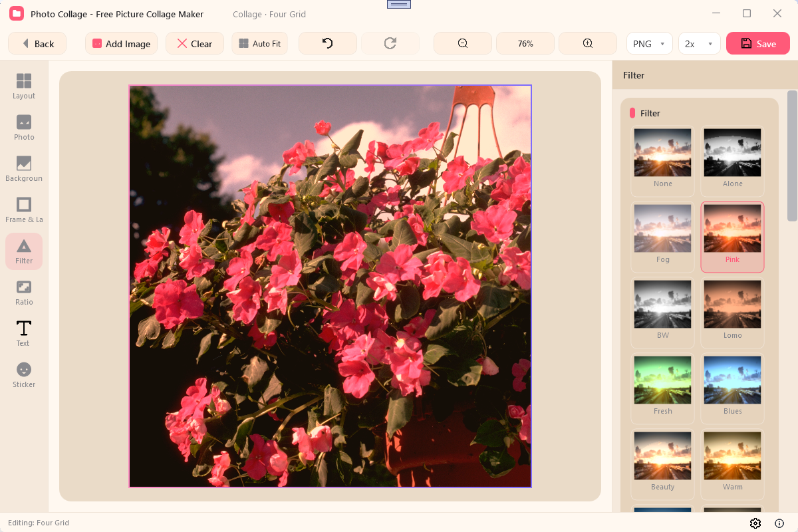Redo the last action
This screenshot has height=532, width=798.
(390, 43)
